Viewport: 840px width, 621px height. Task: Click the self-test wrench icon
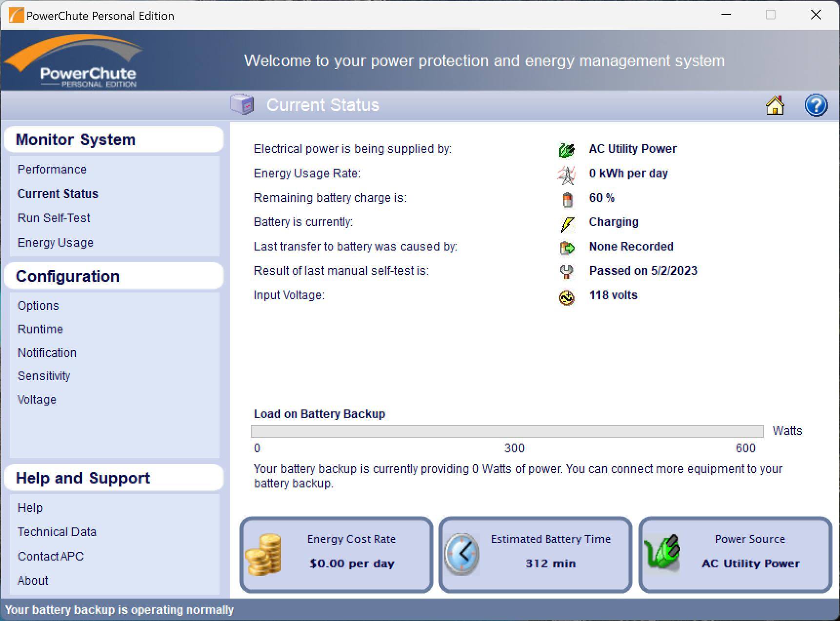[x=566, y=272]
